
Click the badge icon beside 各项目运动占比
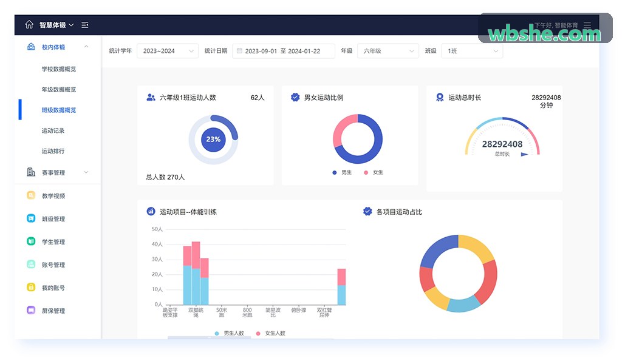tap(367, 212)
